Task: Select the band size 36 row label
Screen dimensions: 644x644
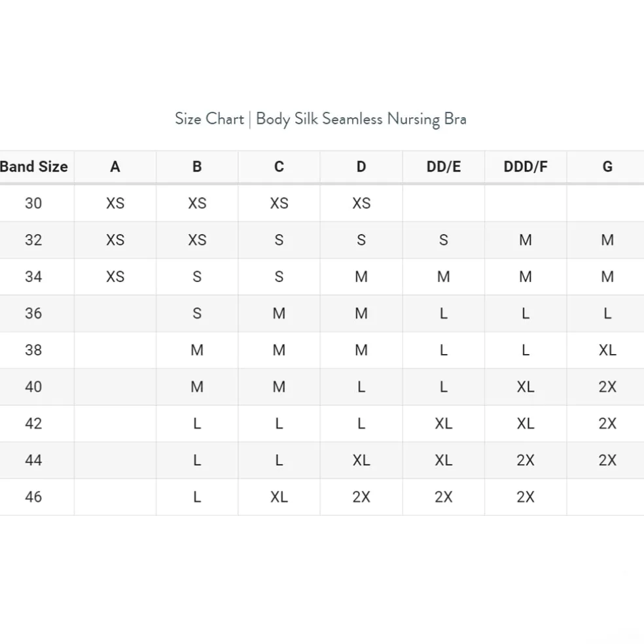Action: pyautogui.click(x=33, y=313)
